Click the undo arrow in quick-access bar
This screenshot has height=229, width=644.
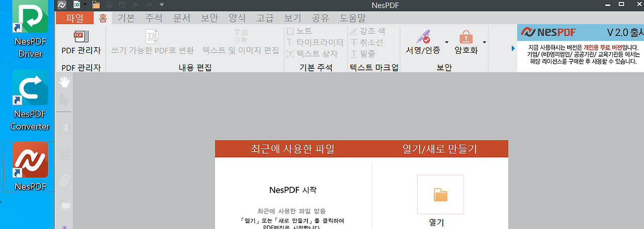point(135,5)
